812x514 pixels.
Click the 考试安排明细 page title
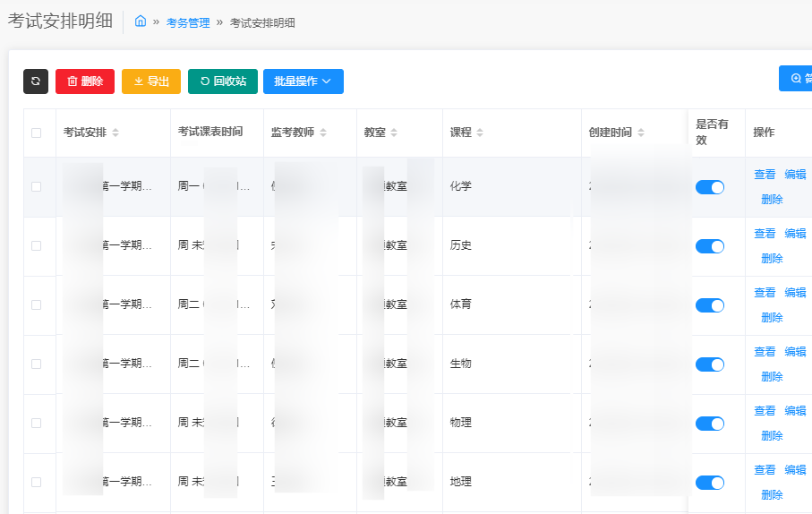coord(60,21)
